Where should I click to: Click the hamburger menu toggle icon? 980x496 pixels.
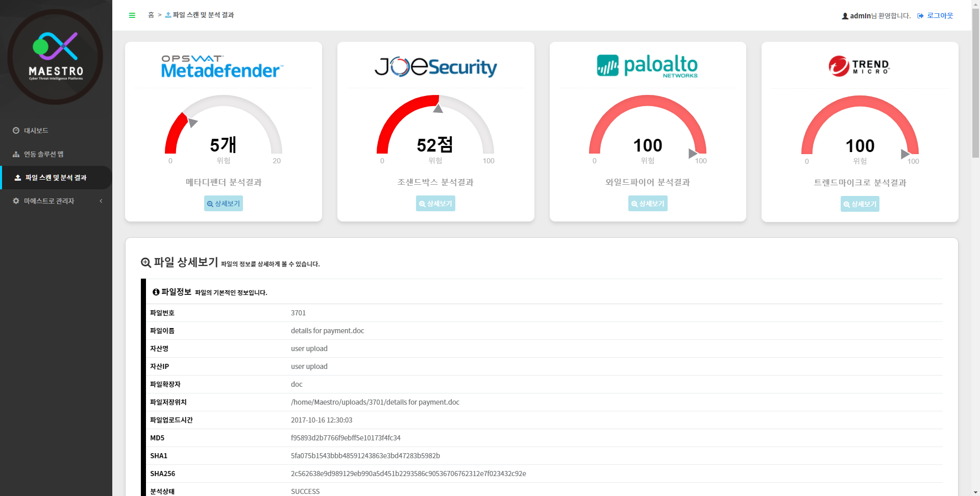[x=132, y=15]
